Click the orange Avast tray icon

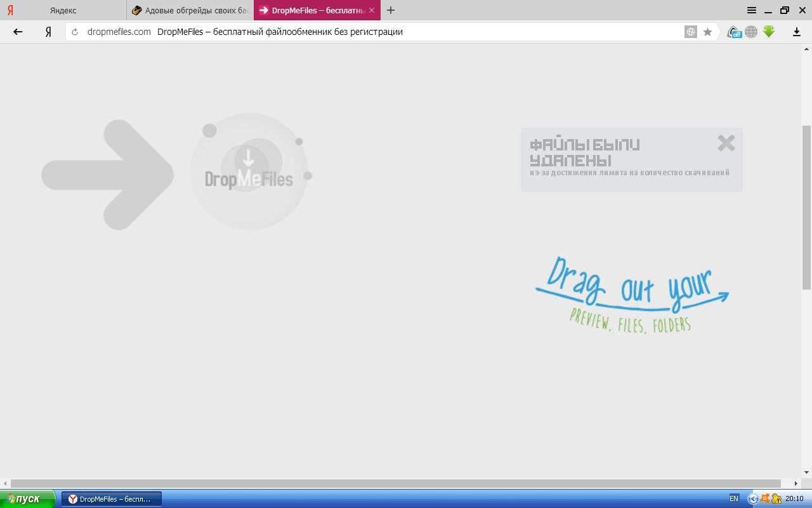[765, 498]
